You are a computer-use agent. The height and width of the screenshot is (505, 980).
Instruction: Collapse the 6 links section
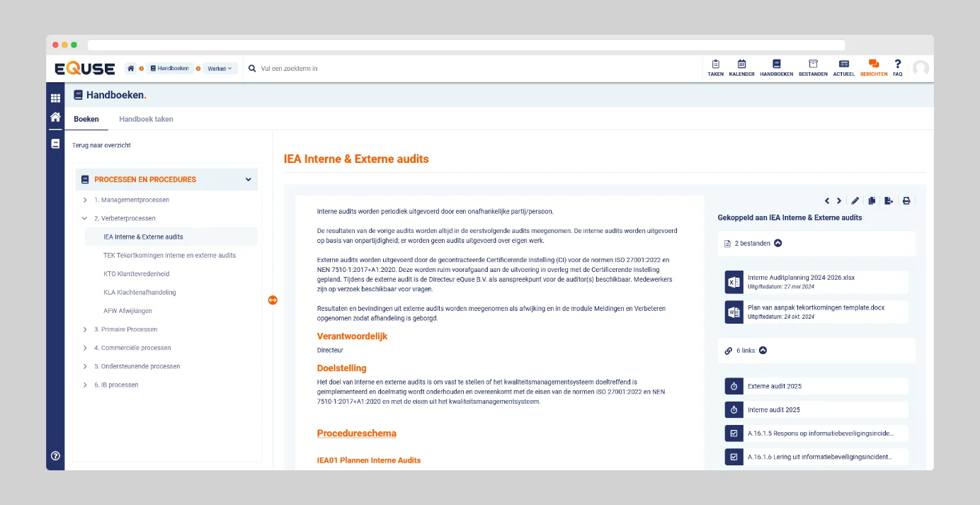763,351
